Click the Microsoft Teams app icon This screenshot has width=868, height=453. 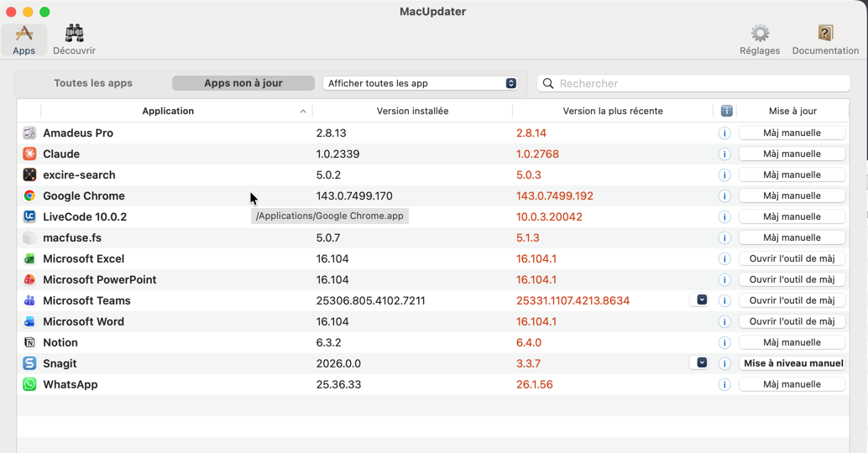pyautogui.click(x=29, y=301)
